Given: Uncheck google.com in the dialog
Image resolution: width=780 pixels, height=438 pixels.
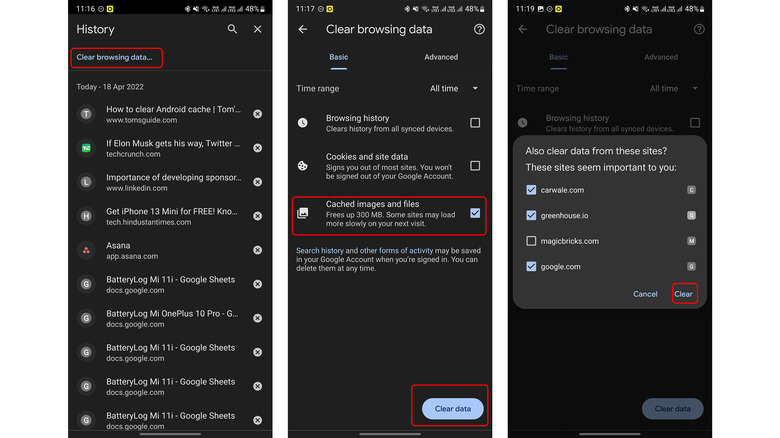Looking at the screenshot, I should pos(531,266).
